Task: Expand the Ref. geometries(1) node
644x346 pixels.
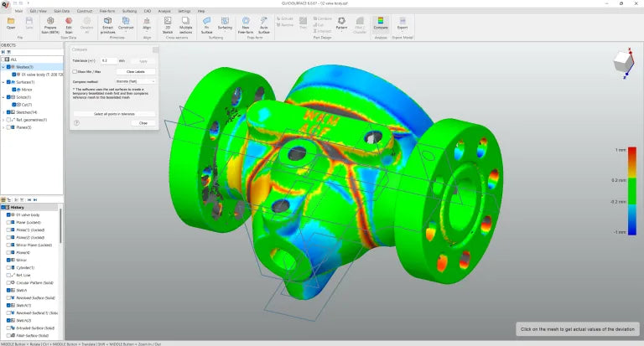Action: tap(3, 120)
